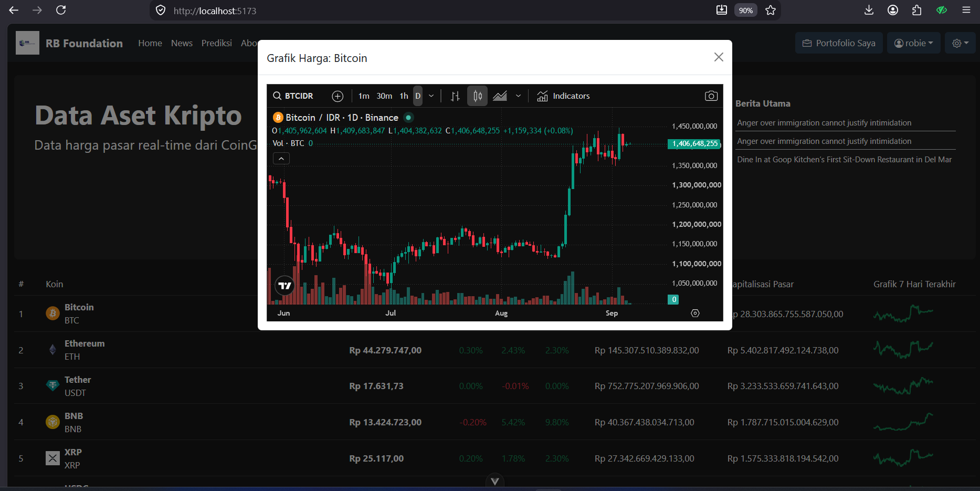Click the RB Foundation logo
This screenshot has height=491, width=980.
[x=27, y=43]
